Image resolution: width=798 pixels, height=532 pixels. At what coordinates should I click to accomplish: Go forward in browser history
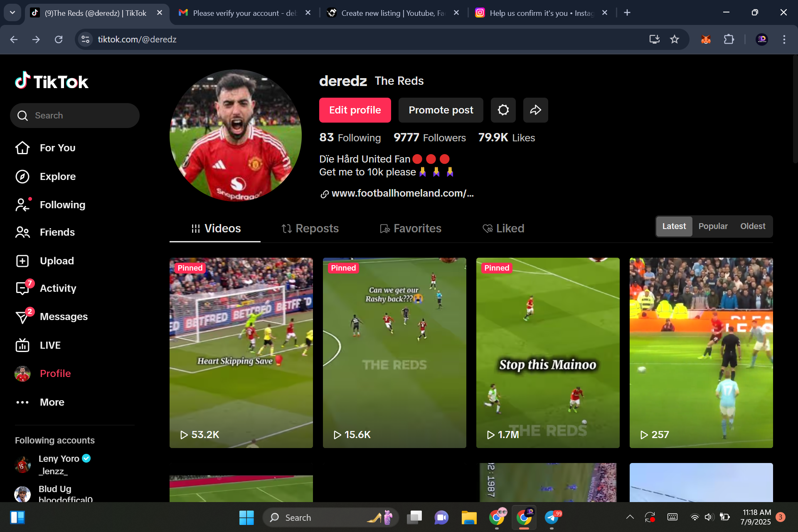[x=36, y=39]
